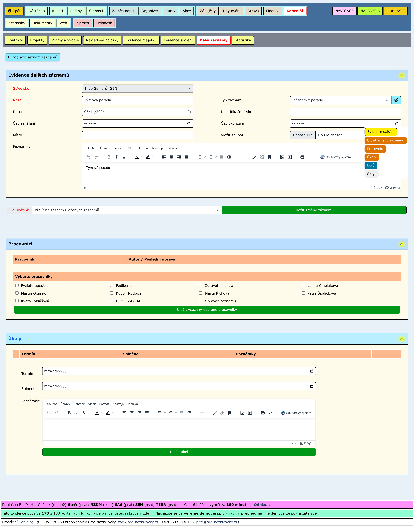The image size is (415, 532).
Task: Click print icon in upper editor toolbar
Action: tap(302, 157)
